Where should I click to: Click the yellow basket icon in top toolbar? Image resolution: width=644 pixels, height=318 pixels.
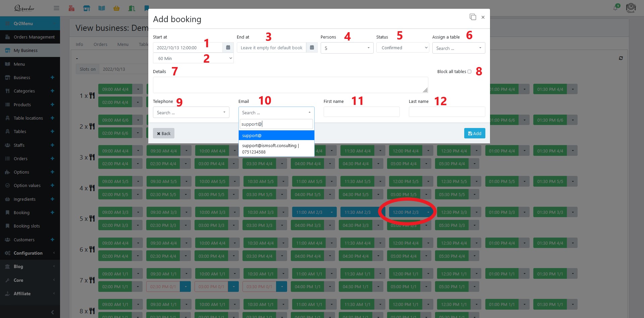[x=116, y=8]
